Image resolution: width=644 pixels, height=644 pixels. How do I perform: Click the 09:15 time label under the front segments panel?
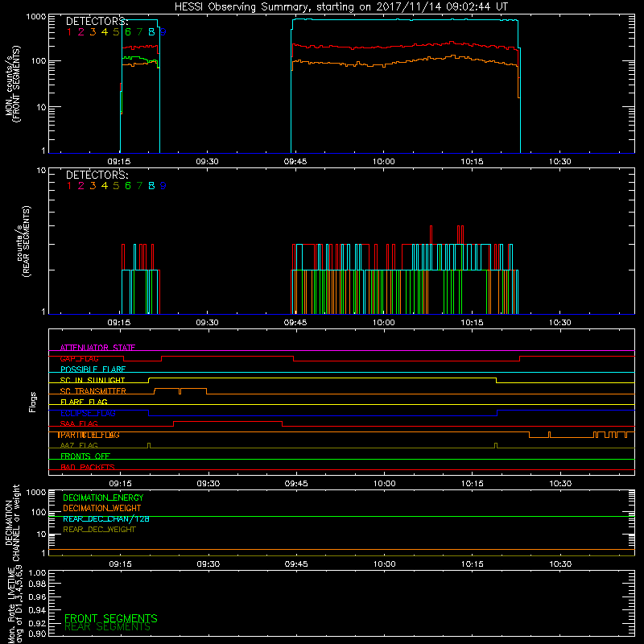[x=119, y=162]
